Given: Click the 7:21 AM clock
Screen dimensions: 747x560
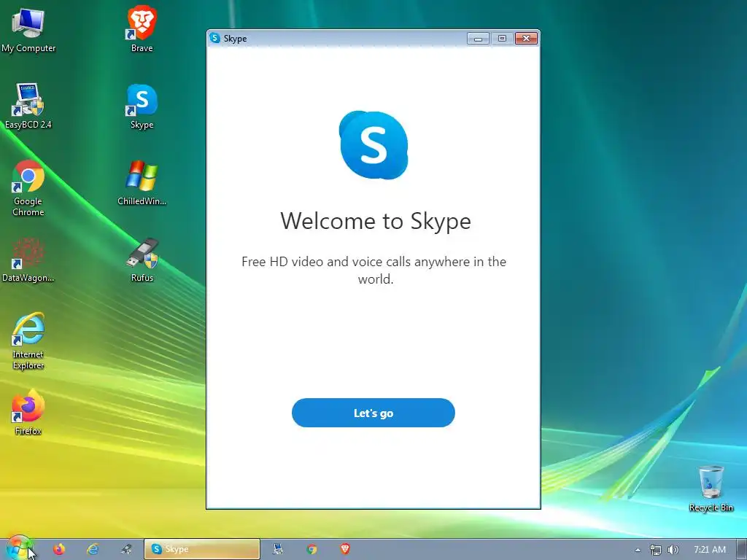Looking at the screenshot, I should (709, 550).
